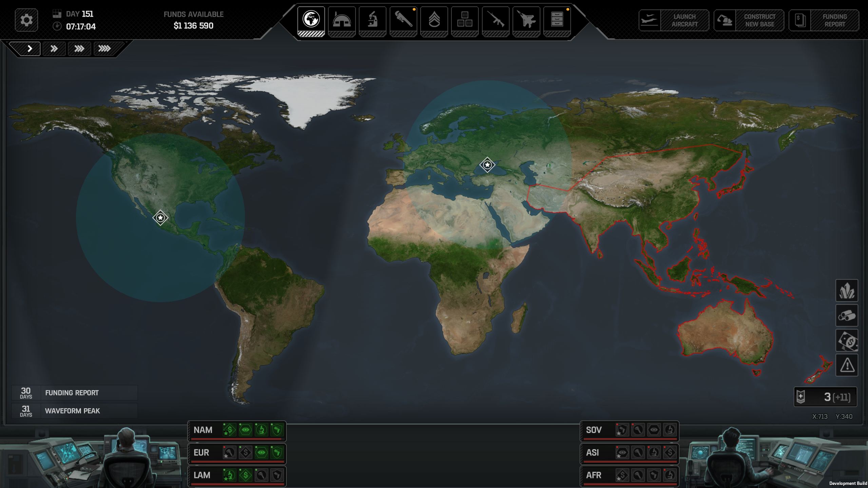Toggle the crystal overlay button on map
The image size is (868, 488).
(x=847, y=291)
